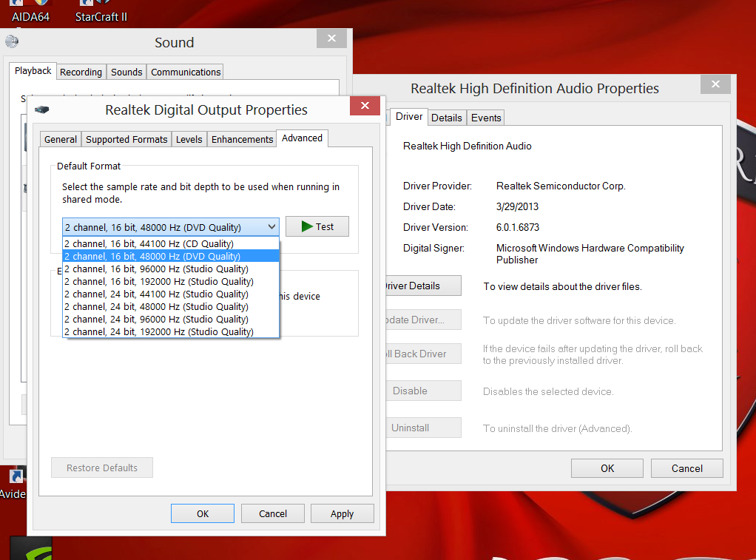The image size is (756, 560).
Task: Switch to the Levels tab
Action: pos(189,139)
